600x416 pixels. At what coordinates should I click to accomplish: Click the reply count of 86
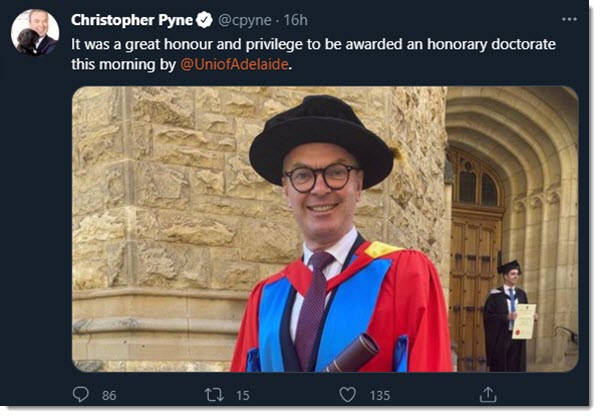tap(109, 395)
